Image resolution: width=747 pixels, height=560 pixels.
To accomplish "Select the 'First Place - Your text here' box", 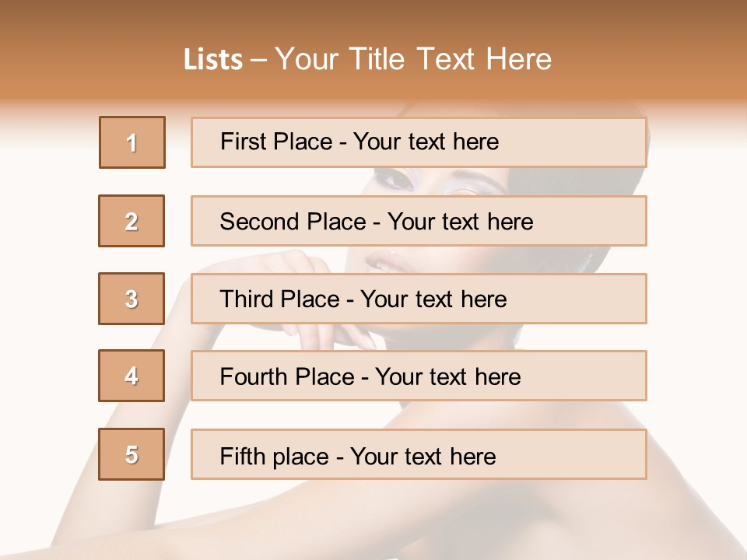I will (419, 142).
